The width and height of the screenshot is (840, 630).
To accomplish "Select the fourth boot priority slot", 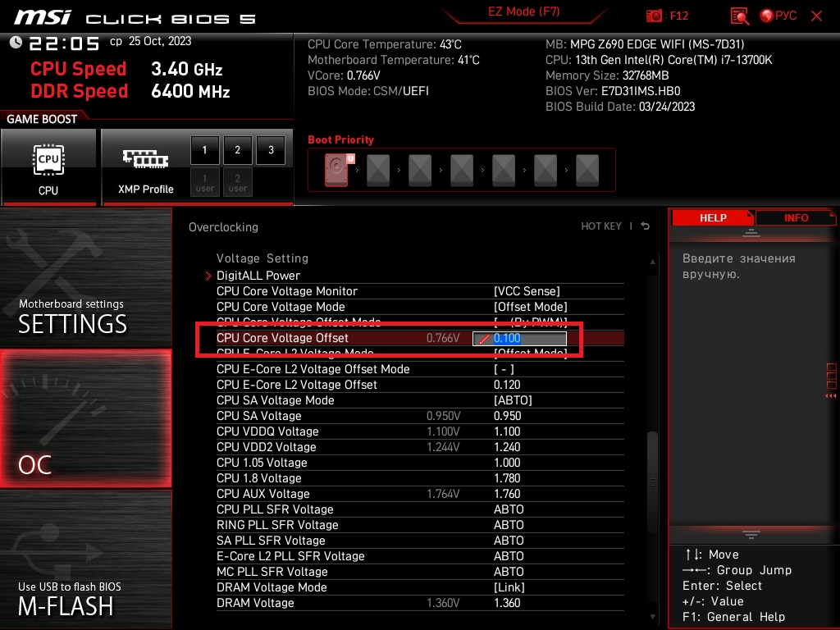I will pos(462,171).
